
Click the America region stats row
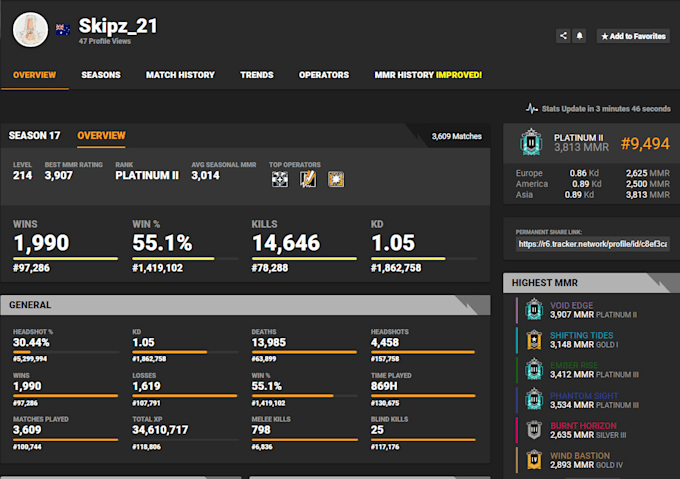[592, 184]
